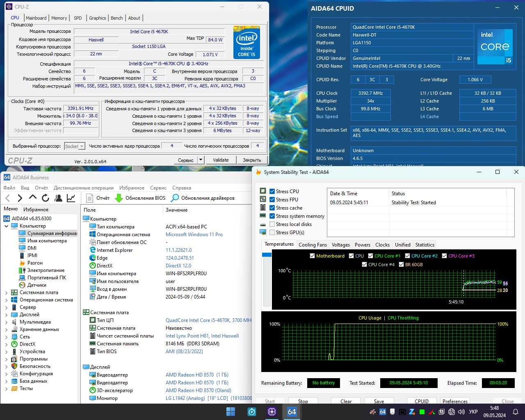Screen dimensions: 525x420
Task: Click the network globe tray icon
Action: [452, 412]
